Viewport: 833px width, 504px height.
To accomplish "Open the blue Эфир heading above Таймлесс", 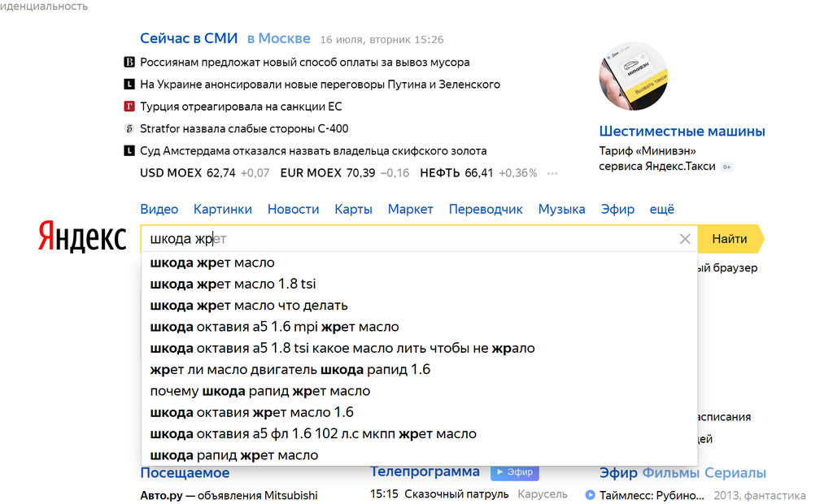I will [618, 472].
